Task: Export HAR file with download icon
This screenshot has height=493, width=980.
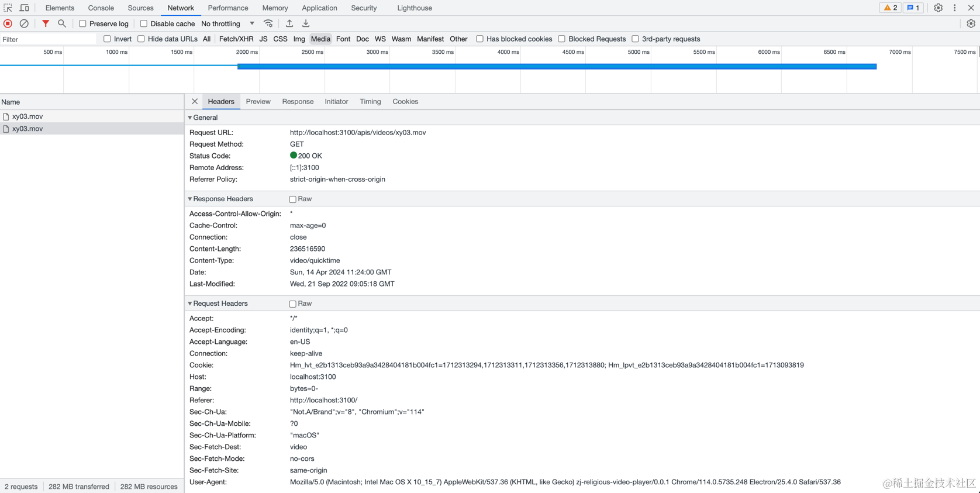Action: click(306, 23)
